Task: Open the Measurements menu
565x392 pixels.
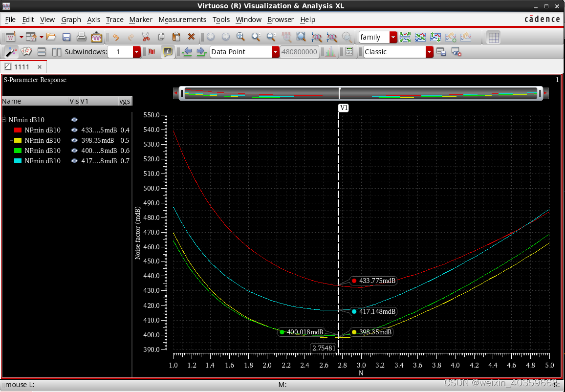Action: (x=182, y=20)
